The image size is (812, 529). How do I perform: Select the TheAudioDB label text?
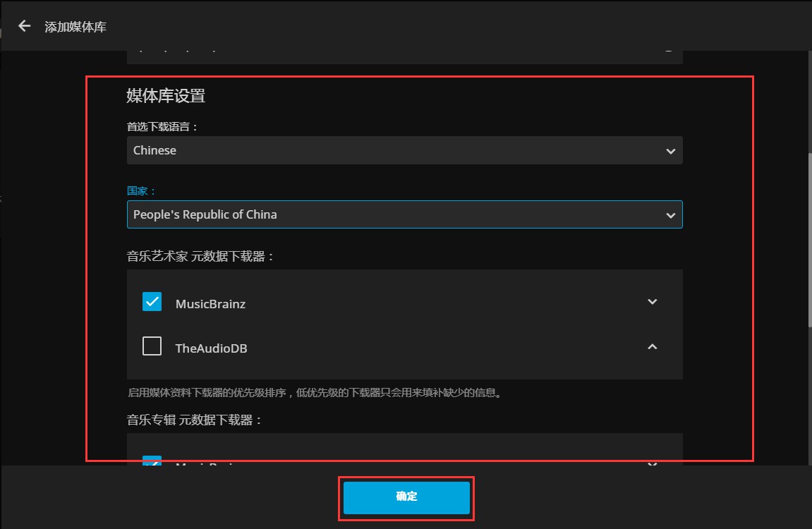tap(211, 348)
